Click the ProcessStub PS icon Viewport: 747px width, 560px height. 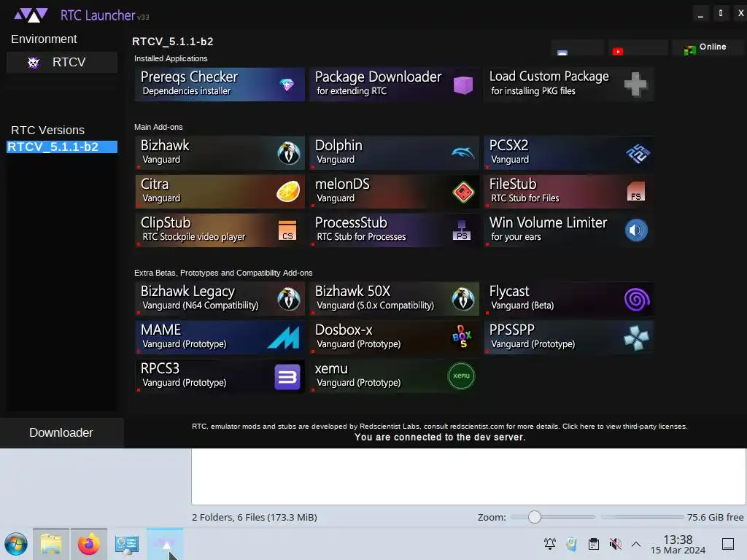462,230
